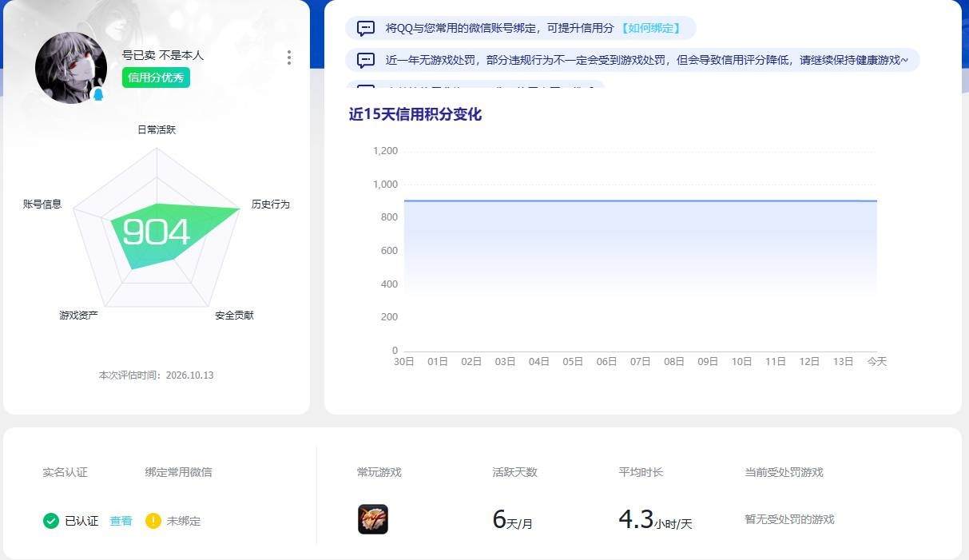Screen dimensions: 969x560
Task: Click the 30日 label on chart axis
Action: (x=404, y=362)
